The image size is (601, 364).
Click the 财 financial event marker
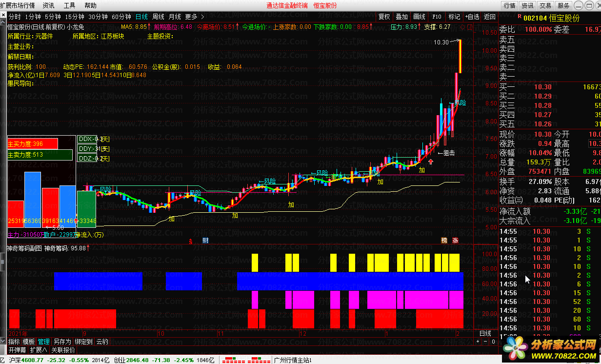(x=205, y=240)
